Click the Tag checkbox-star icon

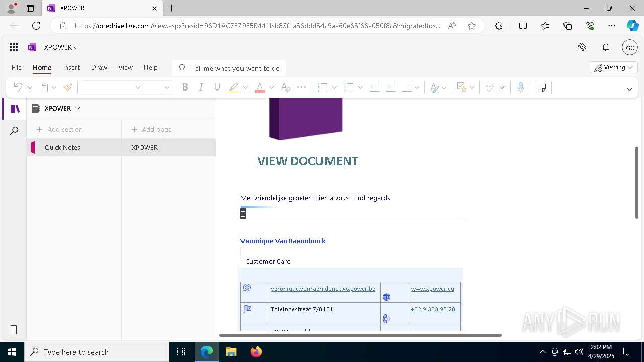point(462,87)
